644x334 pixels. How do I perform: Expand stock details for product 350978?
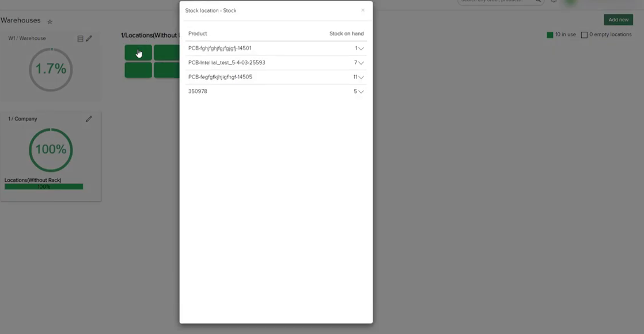tap(361, 92)
